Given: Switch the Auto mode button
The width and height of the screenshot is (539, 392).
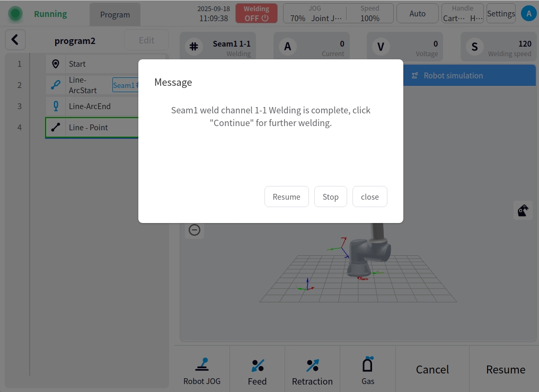Looking at the screenshot, I should 417,14.
